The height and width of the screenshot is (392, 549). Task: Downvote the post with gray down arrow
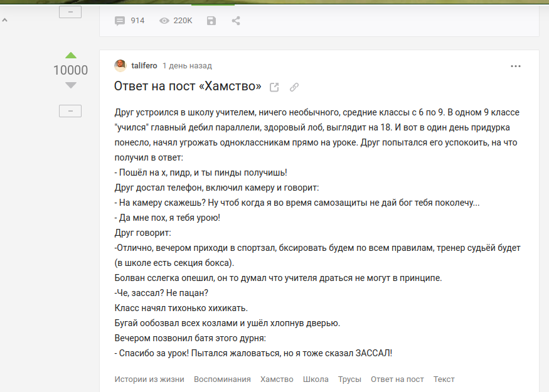tap(70, 85)
